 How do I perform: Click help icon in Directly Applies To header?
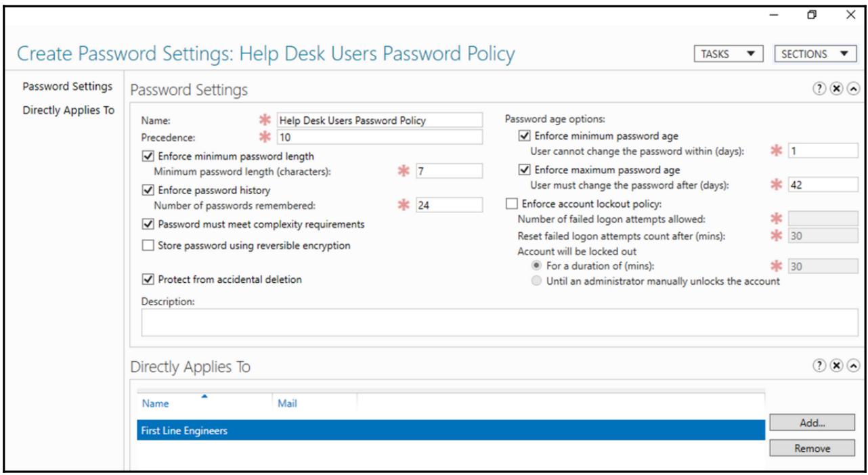819,366
